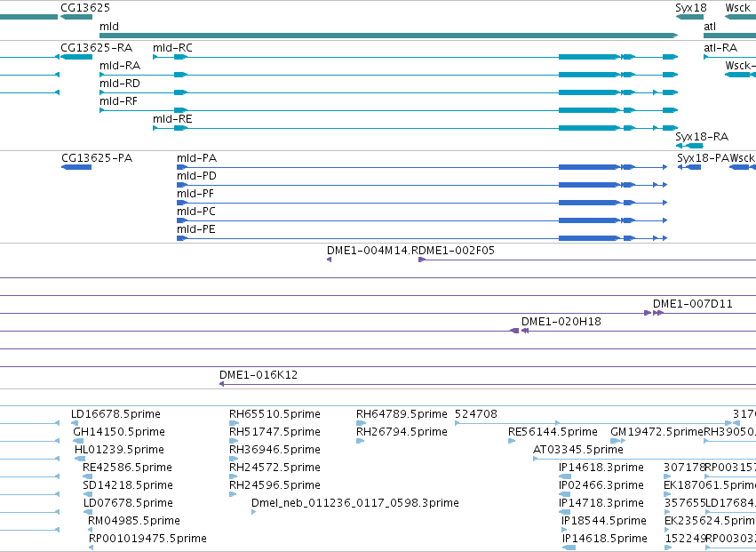Image resolution: width=756 pixels, height=552 pixels.
Task: Click EST RE42586.5prime
Action: tap(127, 468)
